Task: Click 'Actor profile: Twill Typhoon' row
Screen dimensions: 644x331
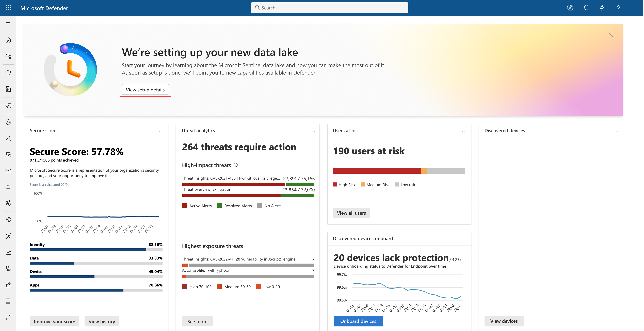Action: coord(248,273)
